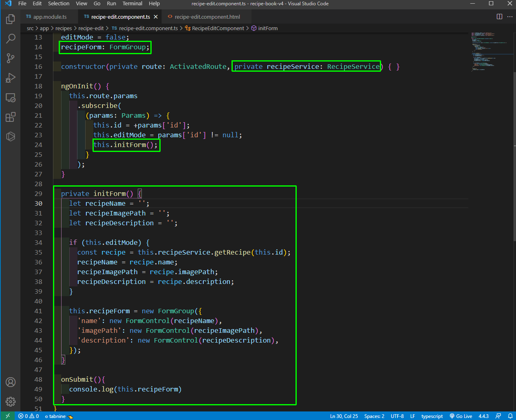The width and height of the screenshot is (516, 420).
Task: Open the Remote Explorer view
Action: 11,98
